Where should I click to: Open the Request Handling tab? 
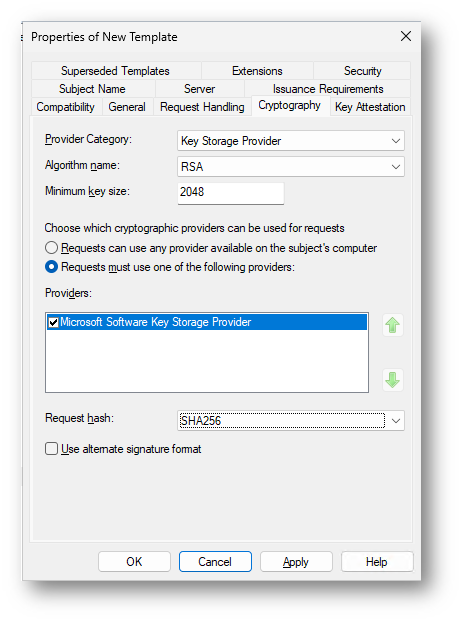point(202,107)
